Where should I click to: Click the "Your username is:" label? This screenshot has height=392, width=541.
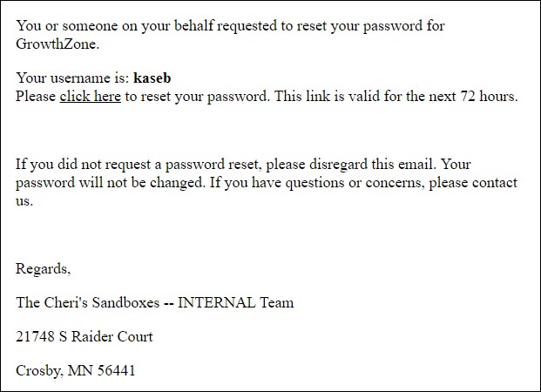[72, 78]
